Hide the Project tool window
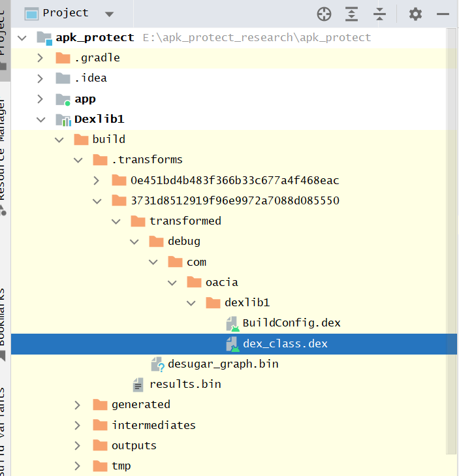 pos(443,14)
